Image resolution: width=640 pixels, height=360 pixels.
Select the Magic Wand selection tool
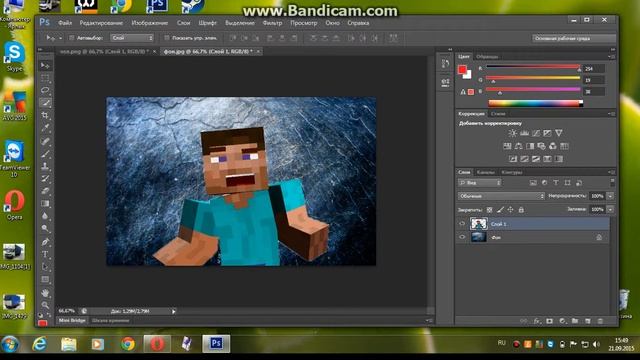click(x=45, y=103)
